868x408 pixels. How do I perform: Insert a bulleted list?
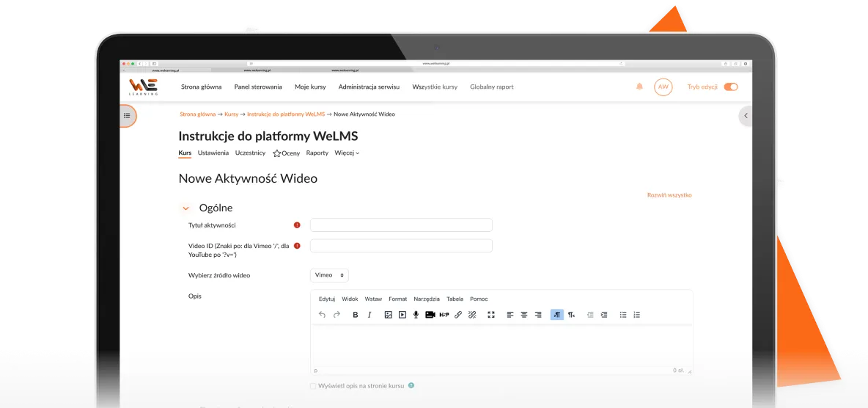point(622,315)
